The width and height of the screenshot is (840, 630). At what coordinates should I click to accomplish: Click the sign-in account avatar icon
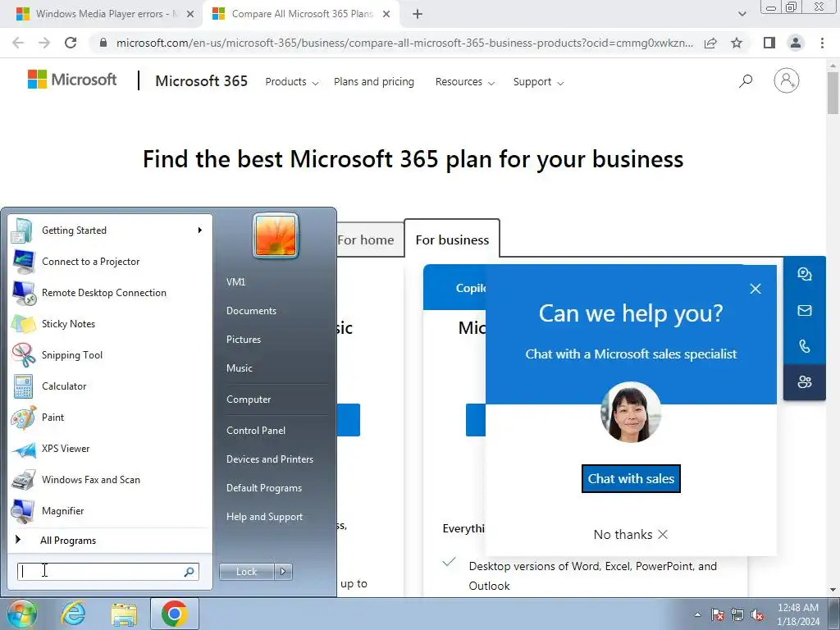pyautogui.click(x=786, y=80)
